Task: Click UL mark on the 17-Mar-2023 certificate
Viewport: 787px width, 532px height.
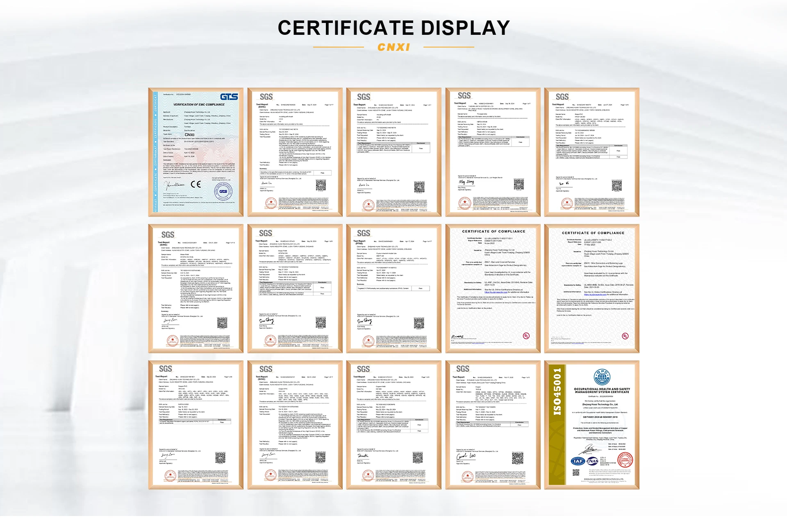Action: click(625, 336)
